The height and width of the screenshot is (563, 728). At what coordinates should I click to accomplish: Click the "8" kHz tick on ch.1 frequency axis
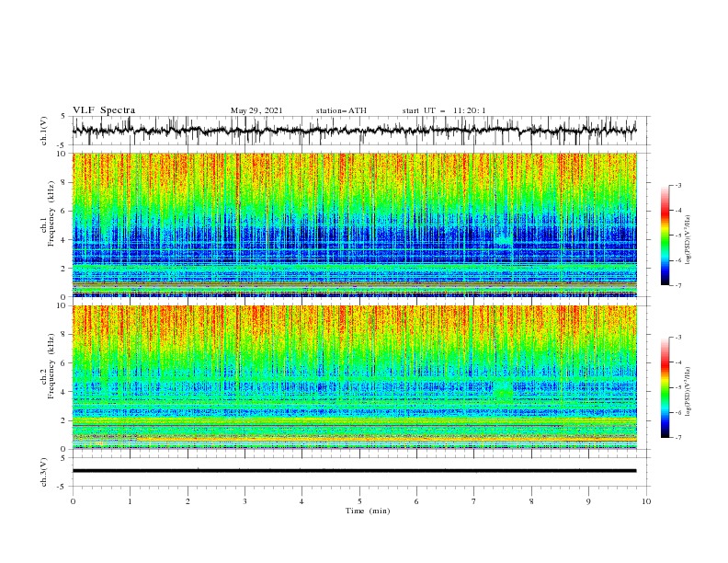coord(64,182)
